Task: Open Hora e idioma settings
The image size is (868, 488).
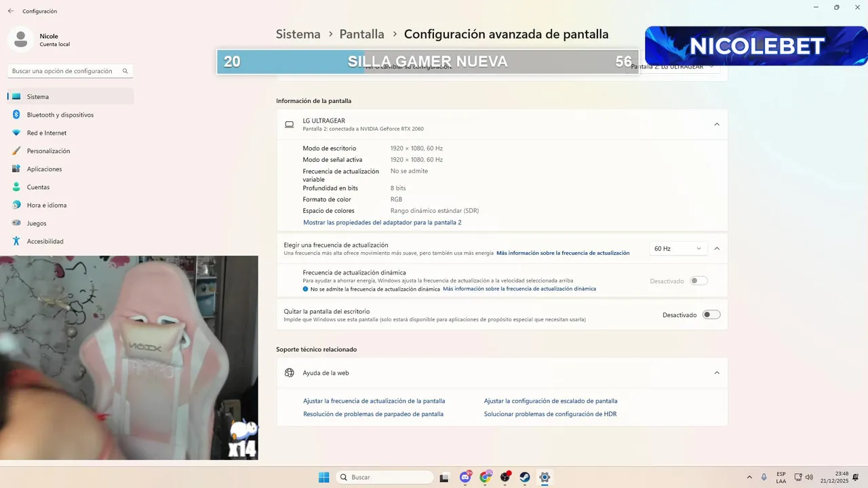Action: click(x=71, y=205)
